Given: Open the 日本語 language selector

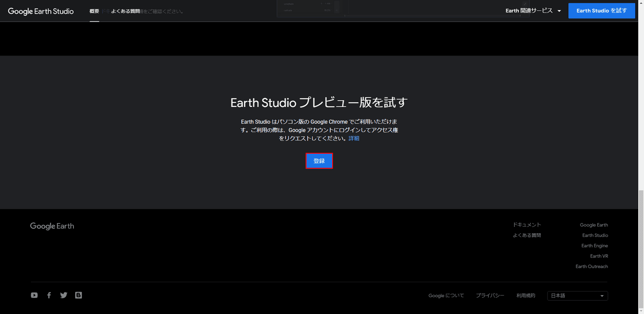Looking at the screenshot, I should point(577,296).
